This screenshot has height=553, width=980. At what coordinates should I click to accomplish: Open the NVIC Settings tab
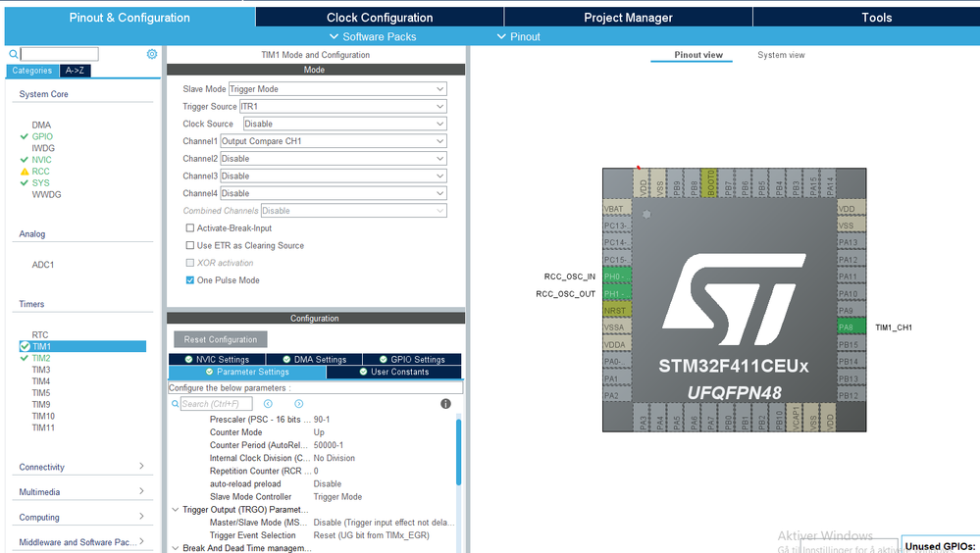(217, 359)
